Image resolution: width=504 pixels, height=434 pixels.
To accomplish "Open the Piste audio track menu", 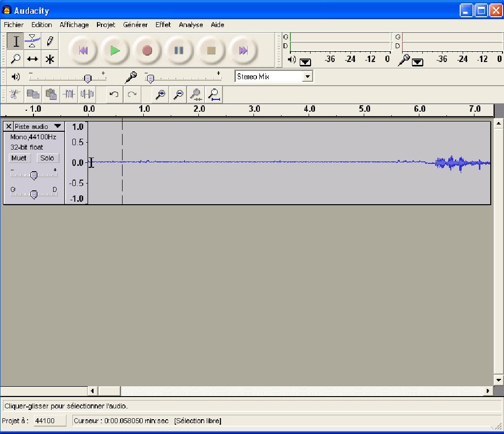I will [58, 126].
